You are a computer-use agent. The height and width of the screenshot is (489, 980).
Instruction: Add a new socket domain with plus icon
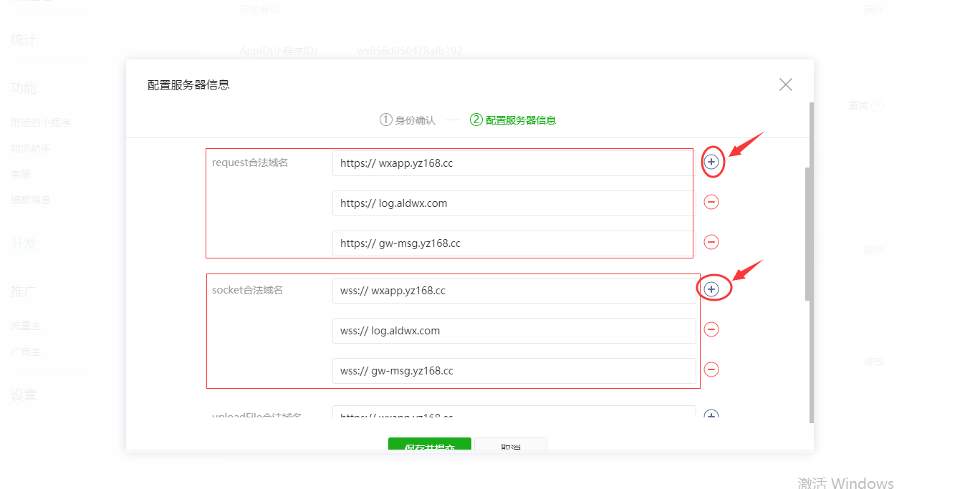pyautogui.click(x=711, y=289)
